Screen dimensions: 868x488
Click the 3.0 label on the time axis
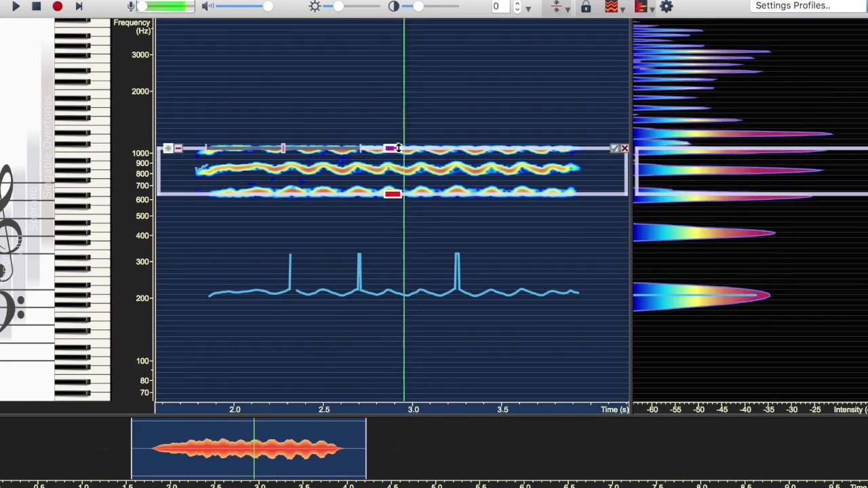tap(413, 409)
